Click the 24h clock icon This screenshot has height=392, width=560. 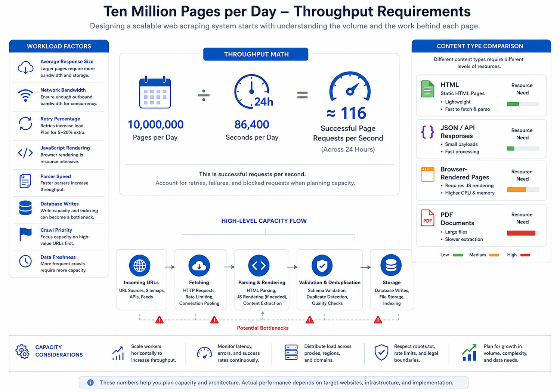[254, 92]
